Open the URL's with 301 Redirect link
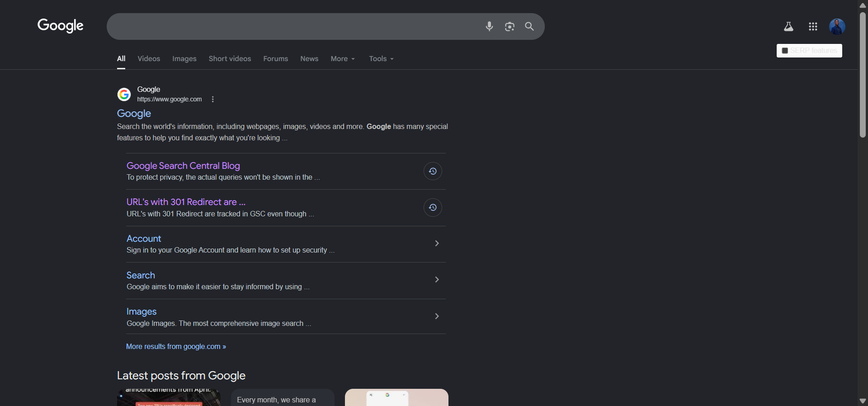 186,202
